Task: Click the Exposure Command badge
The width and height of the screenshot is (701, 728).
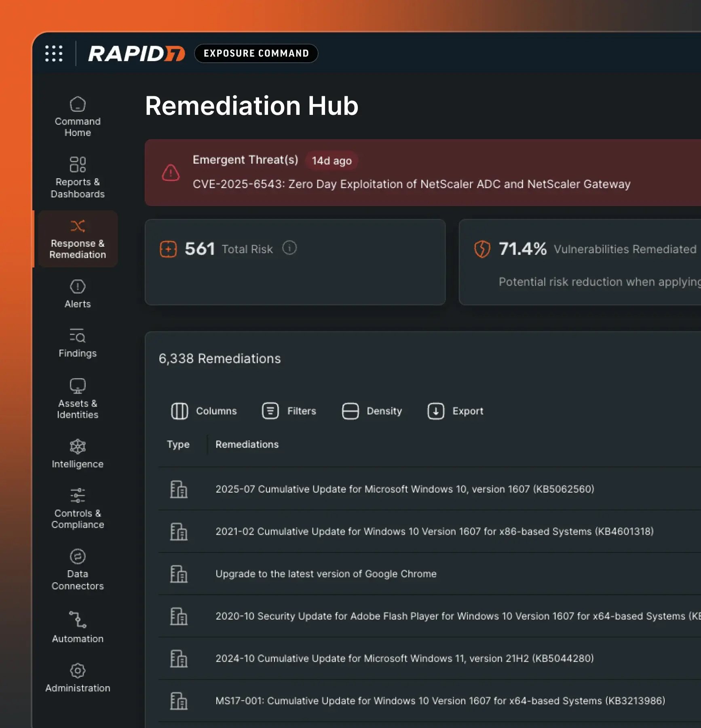Action: (x=256, y=53)
